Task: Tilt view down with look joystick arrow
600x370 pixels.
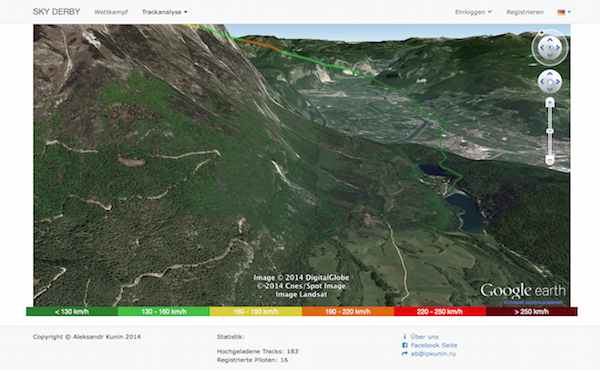Action: (x=550, y=55)
